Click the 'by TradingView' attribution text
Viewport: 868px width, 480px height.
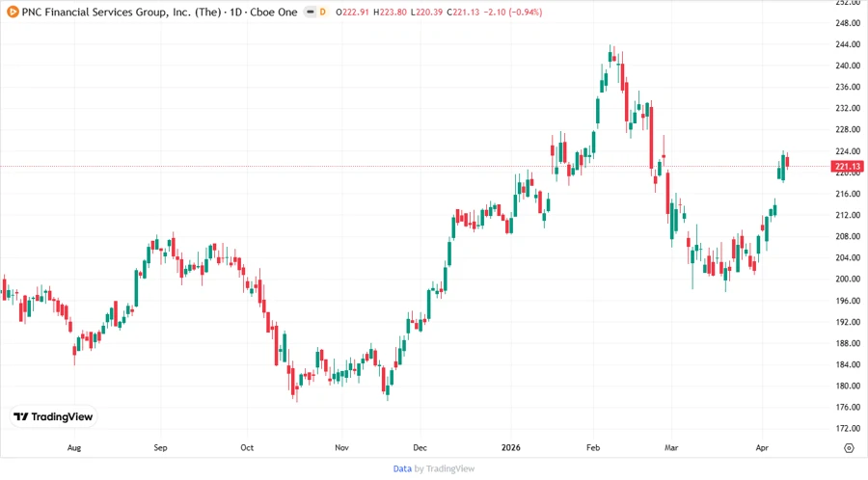point(445,469)
